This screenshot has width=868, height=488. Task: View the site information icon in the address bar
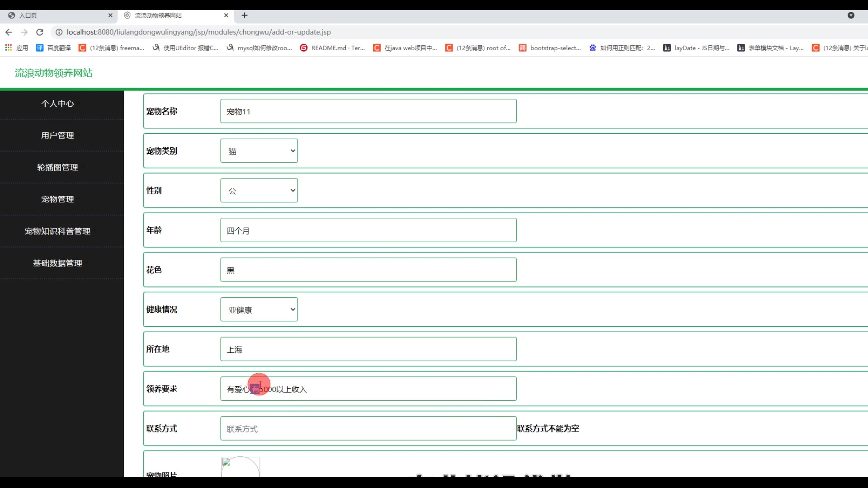tap(59, 32)
